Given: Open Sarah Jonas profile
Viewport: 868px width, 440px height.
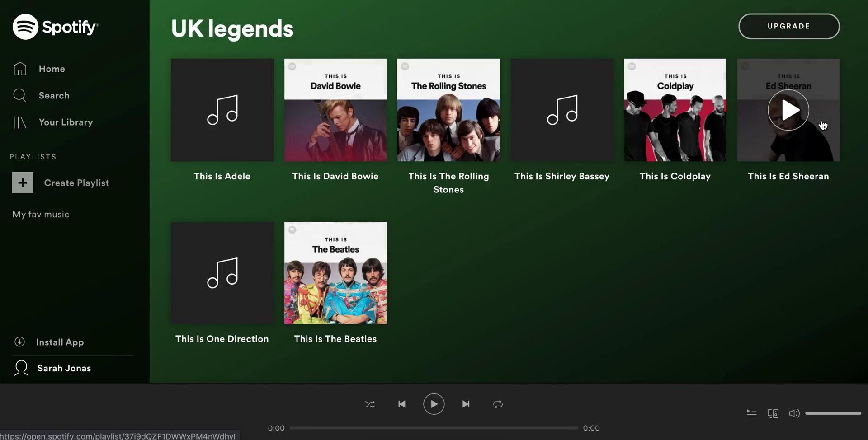Looking at the screenshot, I should (64, 368).
